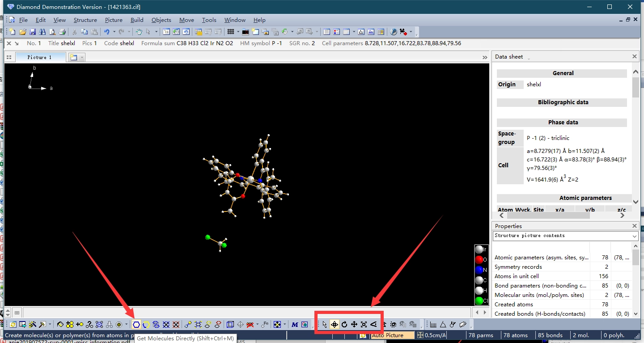Click the unit cell box icon
The image size is (644, 343).
(x=230, y=324)
